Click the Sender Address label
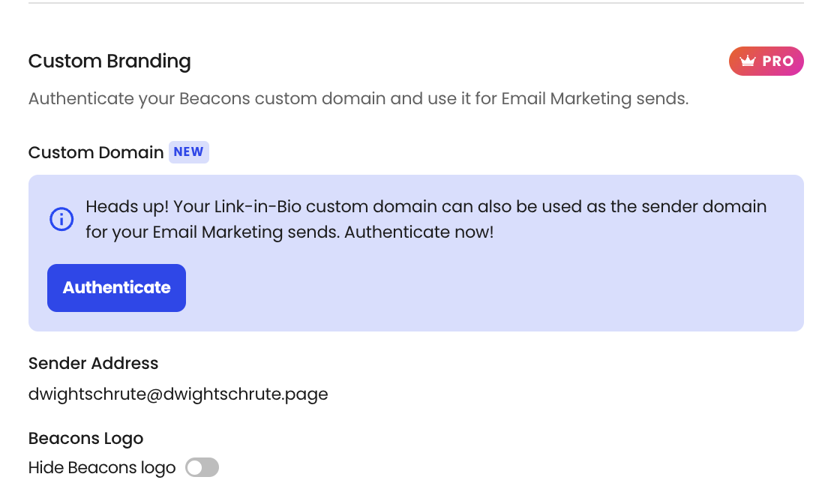Viewport: 840px width, 504px height. pos(93,364)
